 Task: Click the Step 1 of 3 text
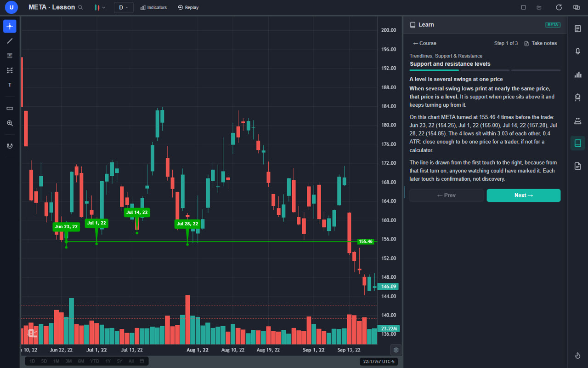coord(506,43)
